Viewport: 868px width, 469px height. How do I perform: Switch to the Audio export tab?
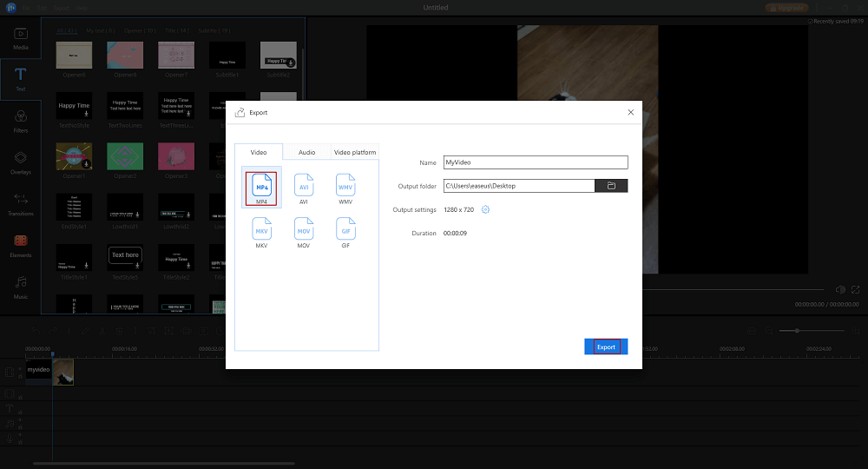306,152
